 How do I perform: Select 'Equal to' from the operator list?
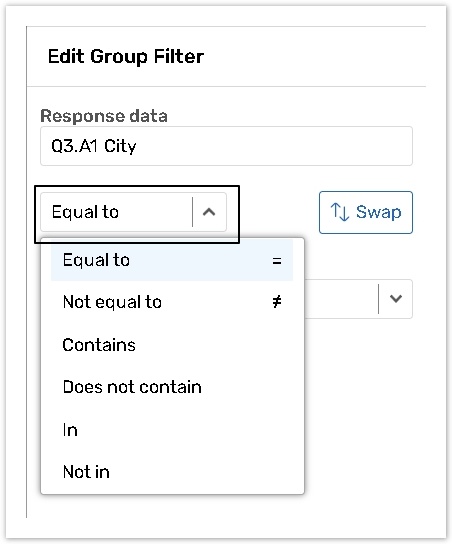[x=172, y=260]
